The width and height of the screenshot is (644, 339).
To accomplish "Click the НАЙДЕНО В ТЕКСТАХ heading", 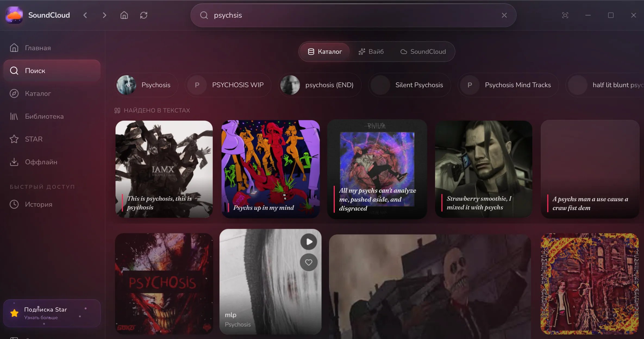I will coord(157,110).
